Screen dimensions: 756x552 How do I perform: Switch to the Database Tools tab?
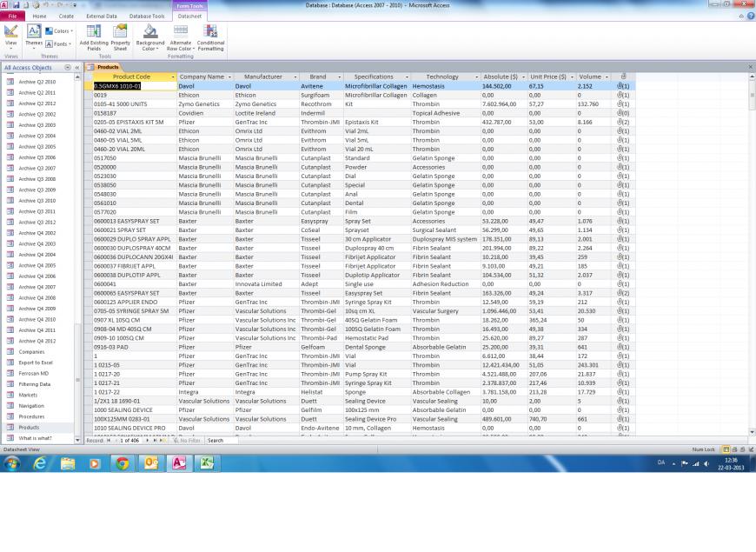tap(147, 16)
